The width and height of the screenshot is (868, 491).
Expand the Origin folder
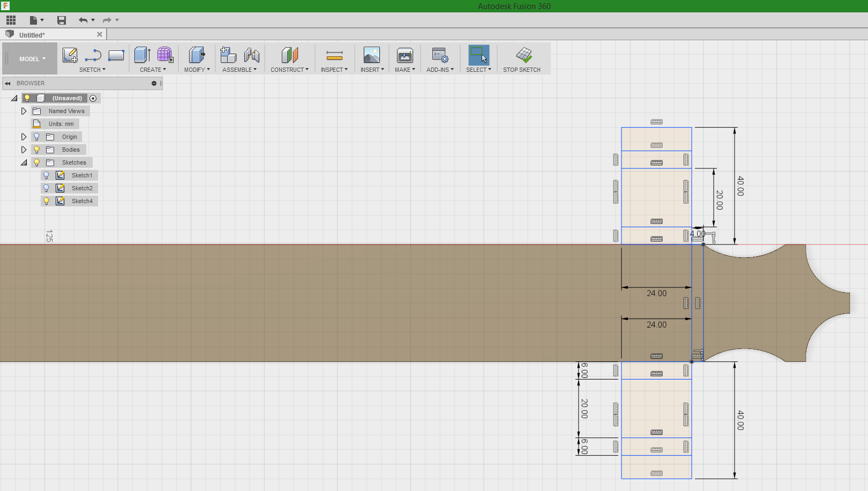click(x=24, y=137)
